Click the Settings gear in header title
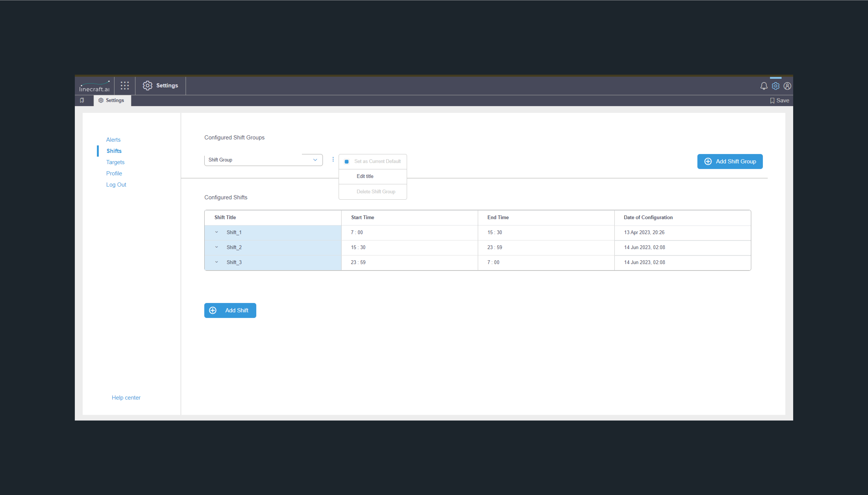The width and height of the screenshot is (868, 495). (x=147, y=86)
